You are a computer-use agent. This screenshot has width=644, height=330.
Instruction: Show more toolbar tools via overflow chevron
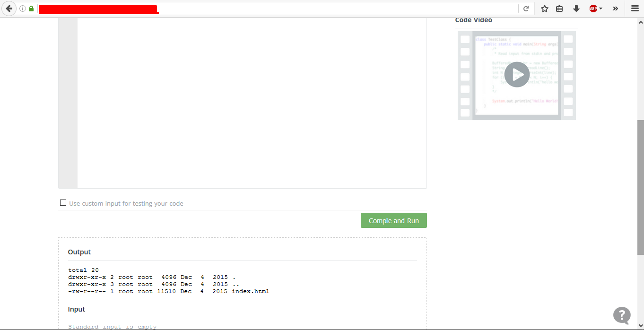(x=615, y=9)
